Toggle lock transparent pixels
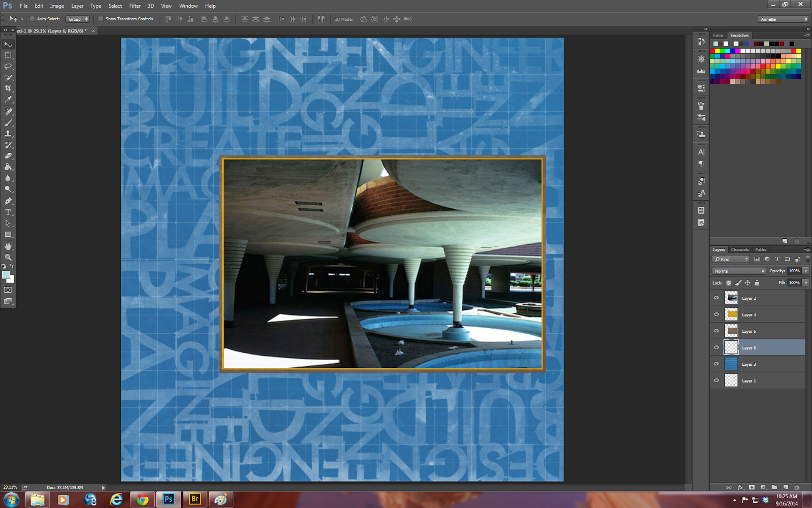 pyautogui.click(x=729, y=283)
